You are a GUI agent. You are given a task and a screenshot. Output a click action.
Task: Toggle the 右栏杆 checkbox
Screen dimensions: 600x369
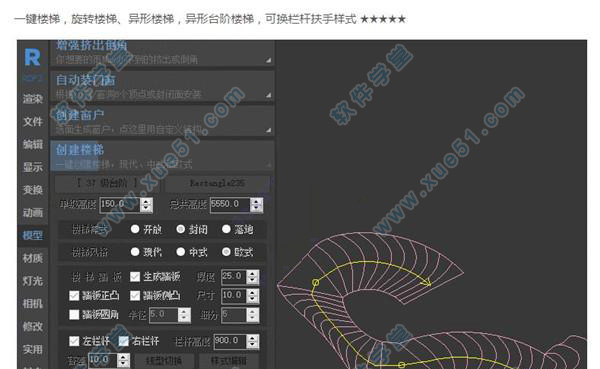(x=124, y=341)
